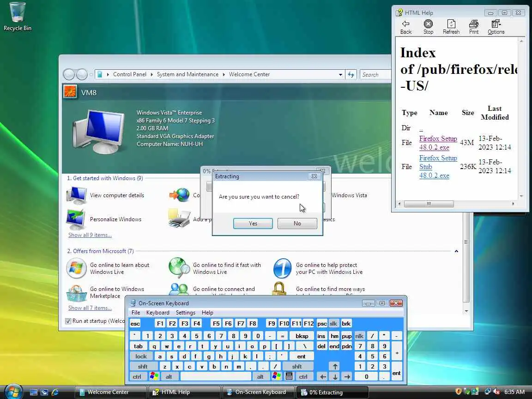This screenshot has width=532, height=399.
Task: Open the address bar history dropdown
Action: (x=340, y=74)
